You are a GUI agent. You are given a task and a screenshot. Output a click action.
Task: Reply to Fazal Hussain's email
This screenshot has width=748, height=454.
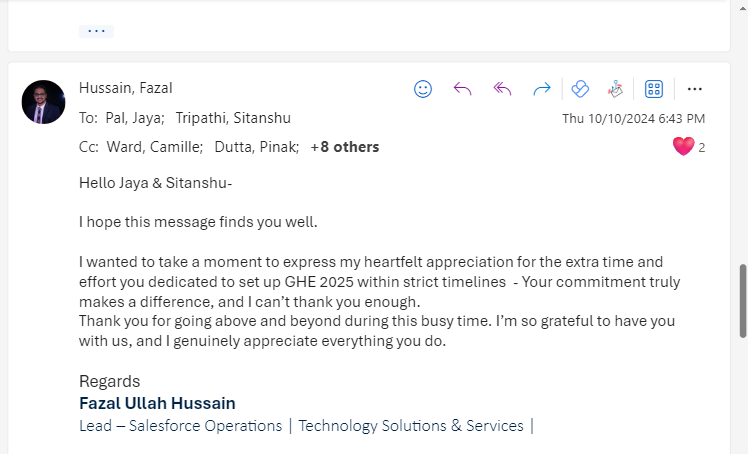(x=462, y=89)
